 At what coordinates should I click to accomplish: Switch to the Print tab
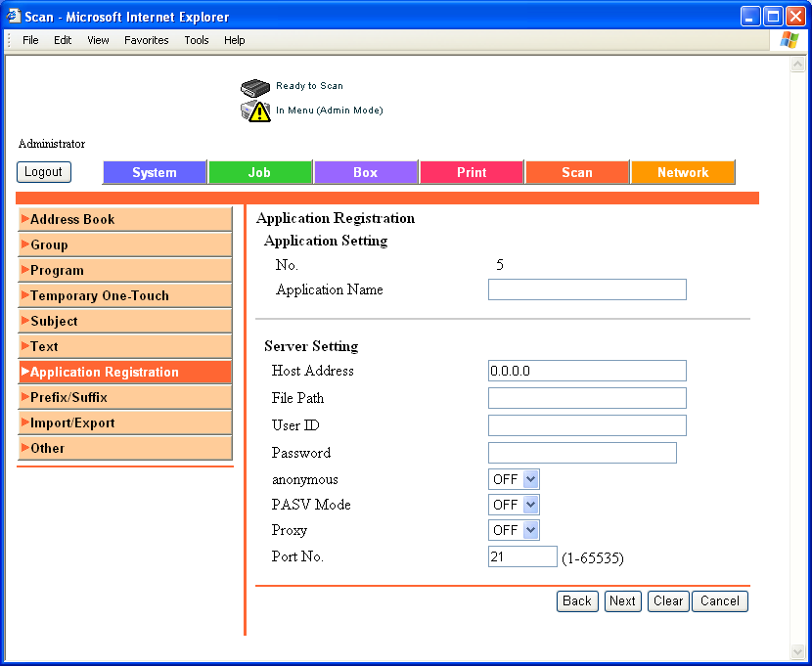[472, 172]
